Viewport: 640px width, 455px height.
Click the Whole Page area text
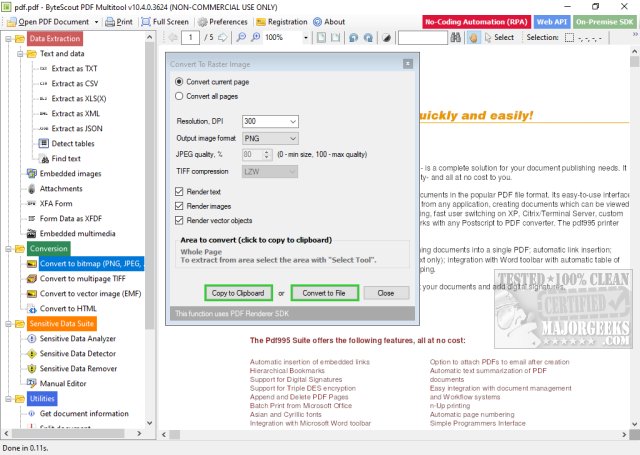[201, 252]
